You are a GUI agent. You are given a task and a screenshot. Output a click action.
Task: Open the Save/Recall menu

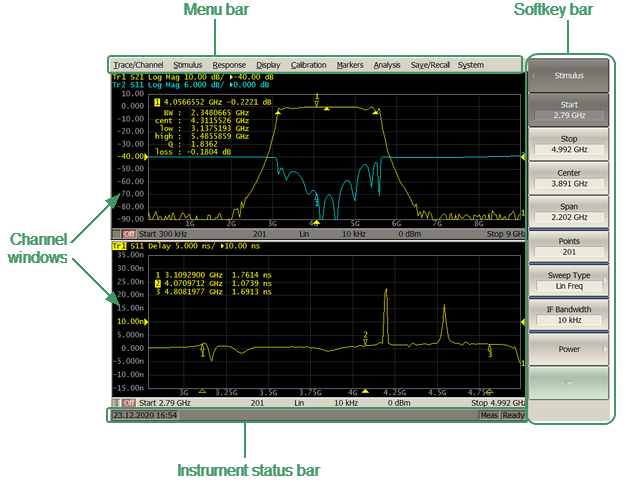[x=430, y=65]
